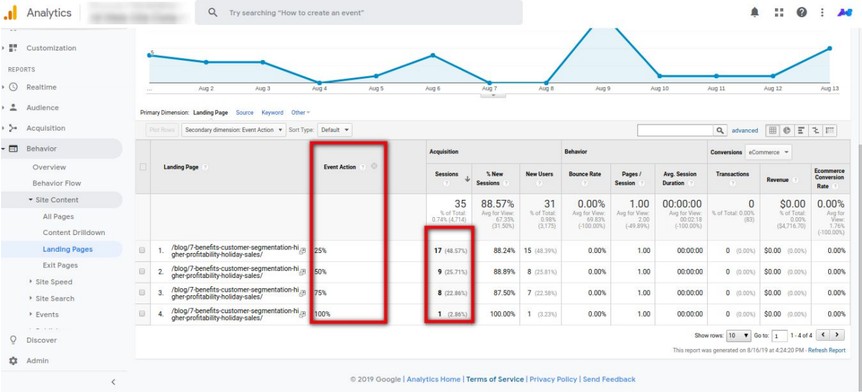The height and width of the screenshot is (392, 862).
Task: Remove Event Action secondary dimension icon
Action: click(374, 166)
